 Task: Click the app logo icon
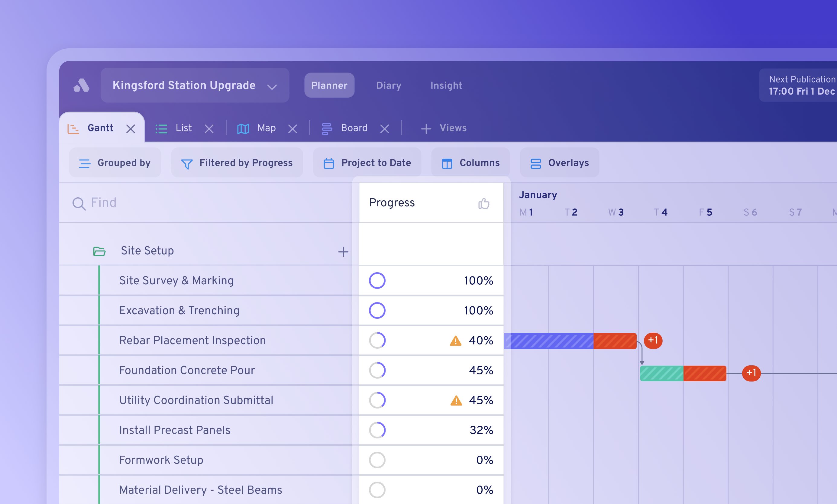point(82,85)
